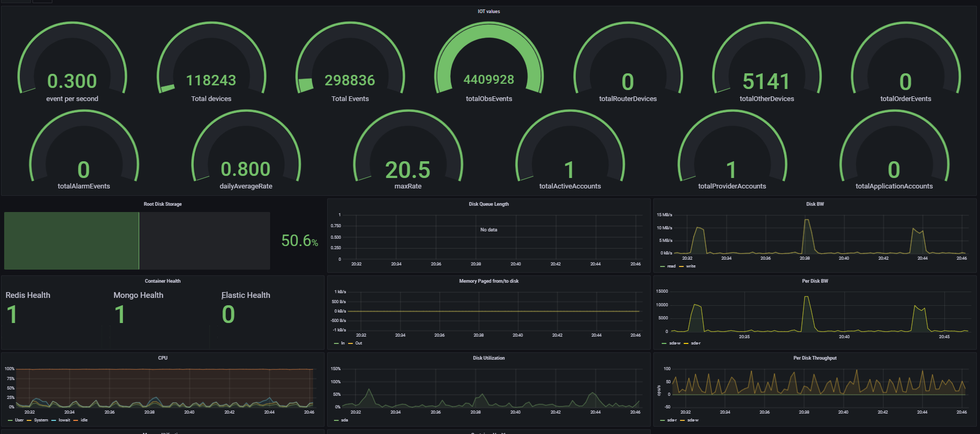This screenshot has width=980, height=434.
Task: Click the maxRate value 20.5
Action: pyautogui.click(x=408, y=170)
